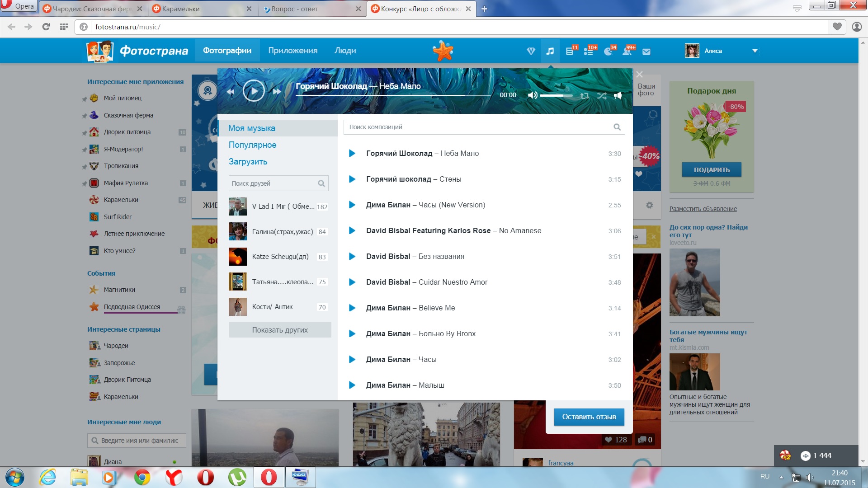
Task: Toggle shuffle mode in music player
Action: tap(602, 95)
